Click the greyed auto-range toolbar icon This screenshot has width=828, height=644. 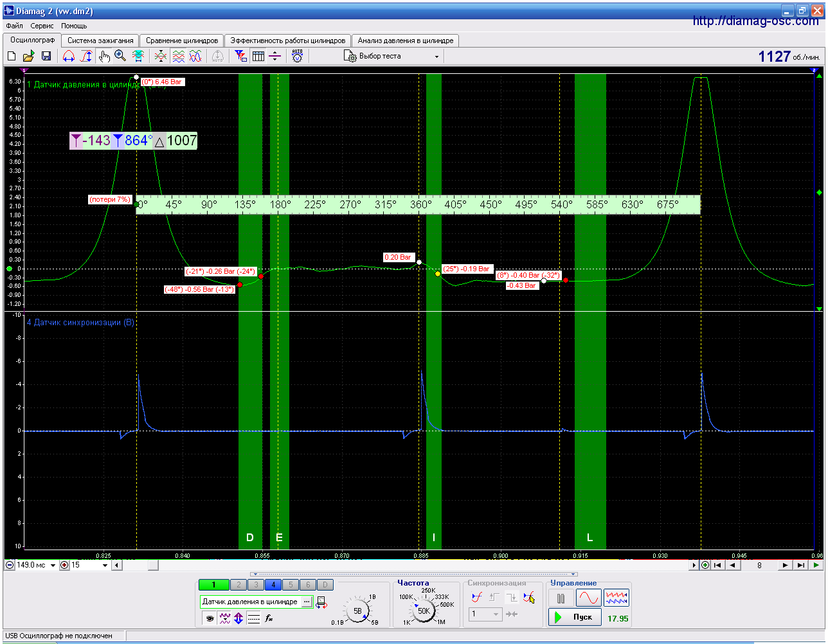click(x=218, y=57)
